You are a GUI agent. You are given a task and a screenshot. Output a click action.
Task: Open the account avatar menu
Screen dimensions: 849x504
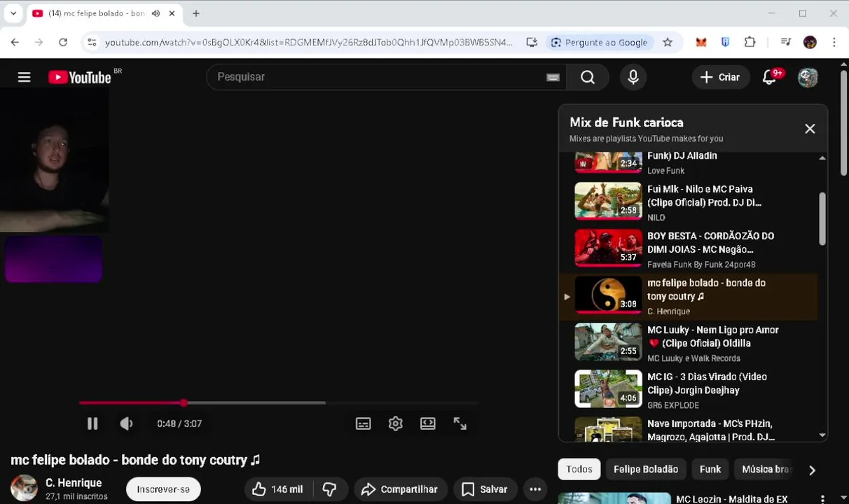click(808, 77)
